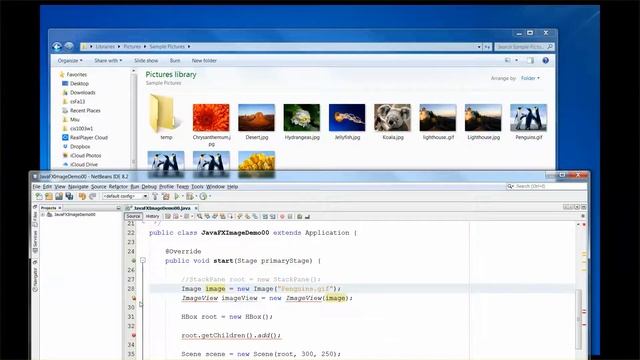The image size is (640, 360).
Task: Open Profile menu in NetBeans
Action: coord(166,187)
